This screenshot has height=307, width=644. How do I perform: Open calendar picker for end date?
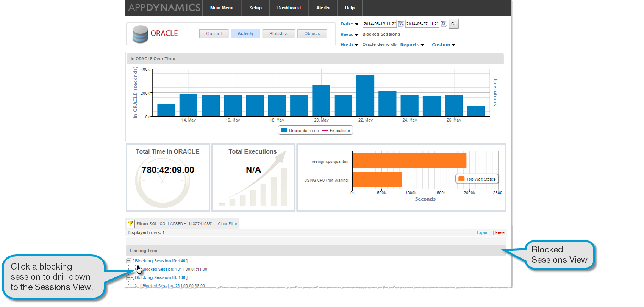[x=443, y=24]
